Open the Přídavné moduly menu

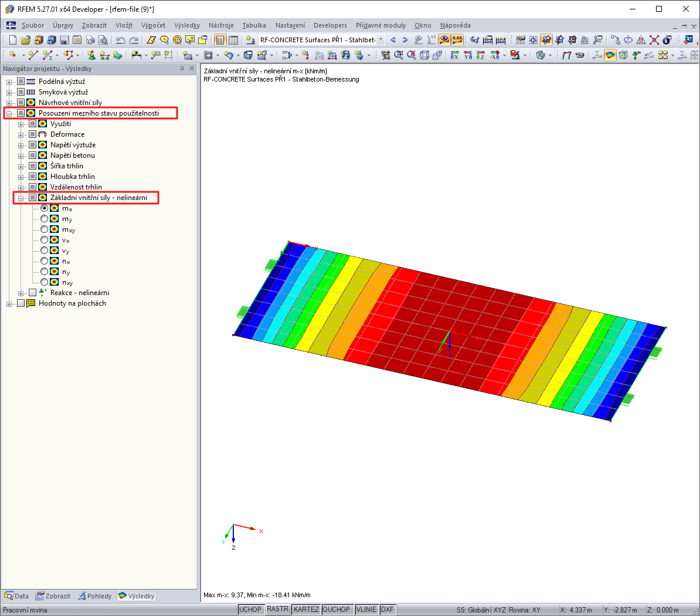pos(381,25)
